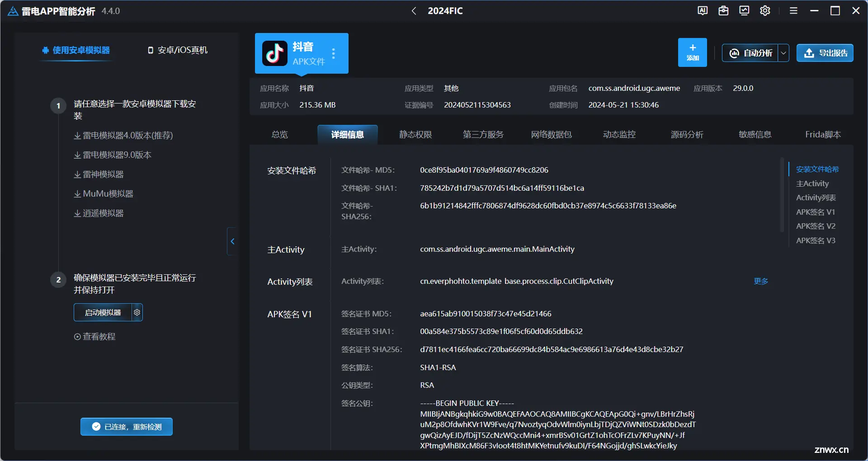The image size is (868, 461).
Task: Open the 源码分析 tab
Action: (x=687, y=135)
